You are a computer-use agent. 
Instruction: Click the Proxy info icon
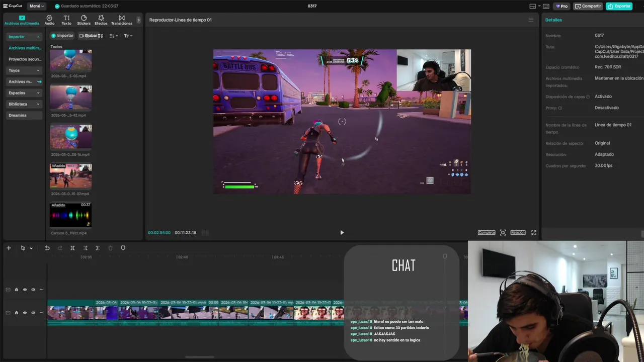[x=560, y=108]
